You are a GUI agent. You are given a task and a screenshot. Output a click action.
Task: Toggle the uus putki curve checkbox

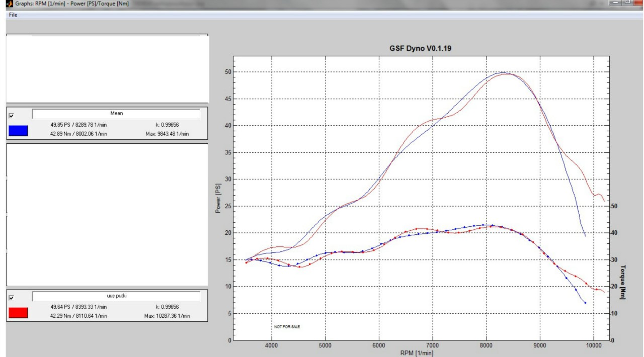click(x=12, y=298)
